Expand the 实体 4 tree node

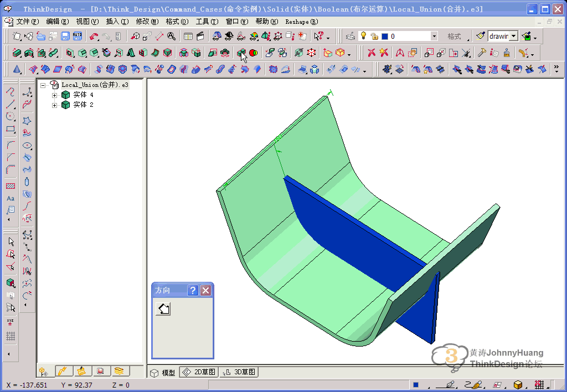click(x=54, y=95)
